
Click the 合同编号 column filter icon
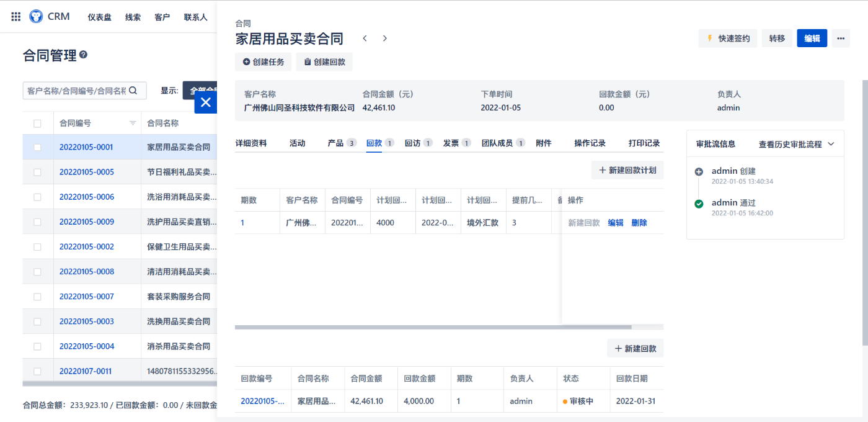[132, 123]
